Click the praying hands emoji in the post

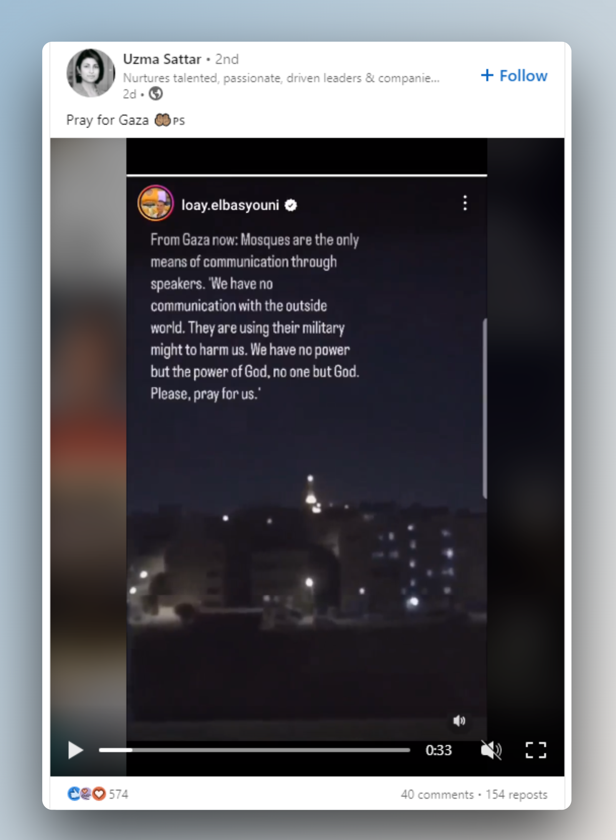[x=162, y=120]
